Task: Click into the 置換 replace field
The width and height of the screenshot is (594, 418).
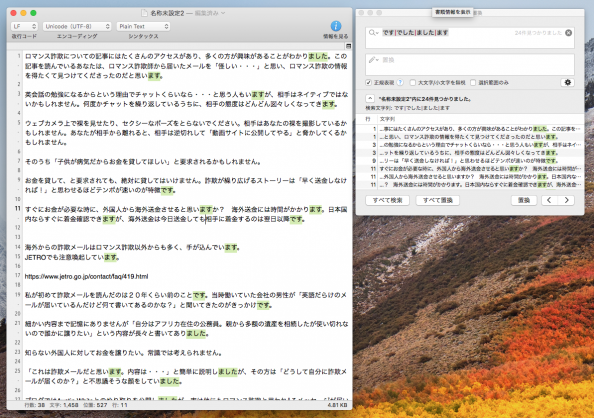Action: [470, 64]
